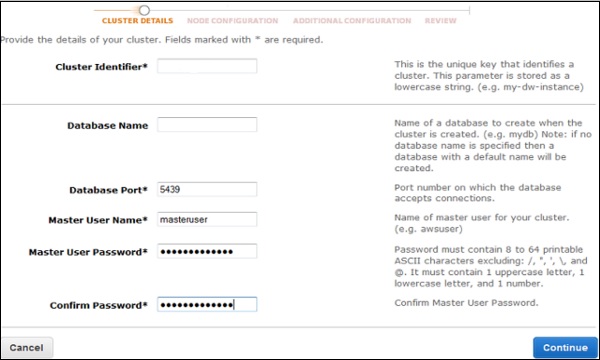
Task: Select the Database Port field showing 5439
Action: 207,189
